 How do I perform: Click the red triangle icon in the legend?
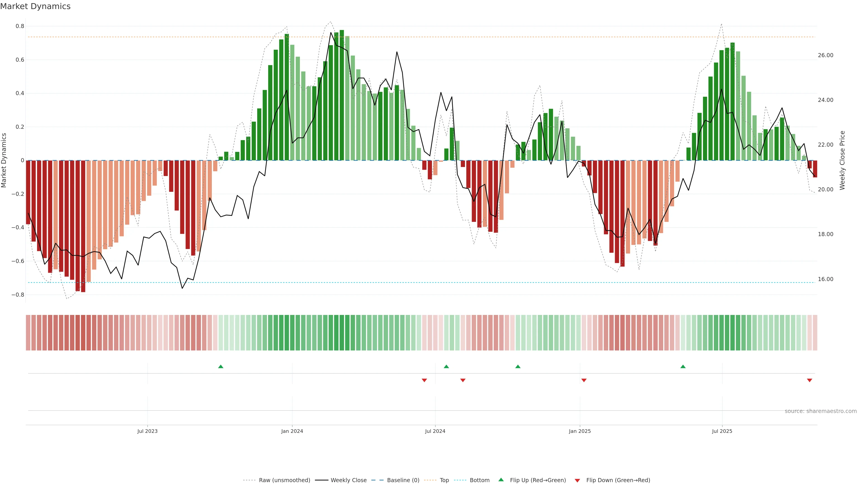pos(577,481)
